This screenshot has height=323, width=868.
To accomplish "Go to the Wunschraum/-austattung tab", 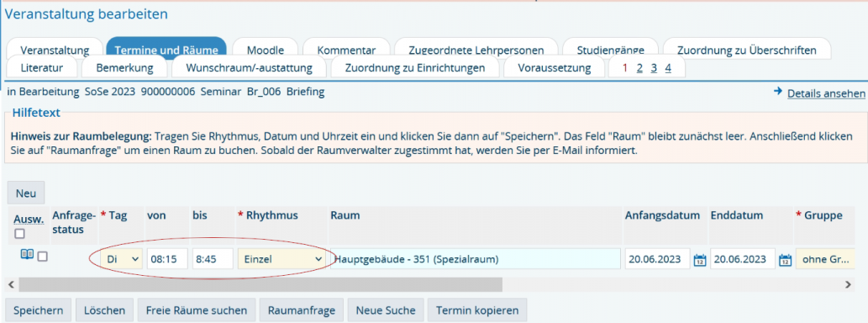I will coord(249,68).
